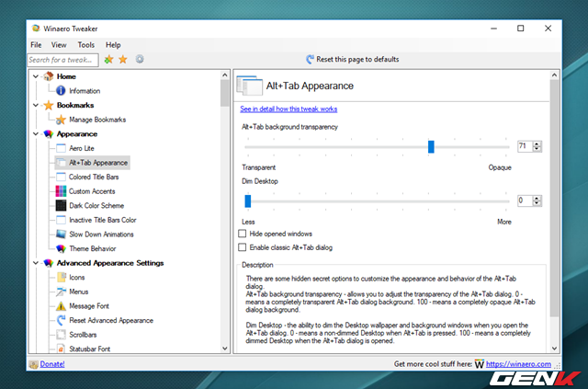
Task: Open settings gear icon in toolbar
Action: pos(140,59)
